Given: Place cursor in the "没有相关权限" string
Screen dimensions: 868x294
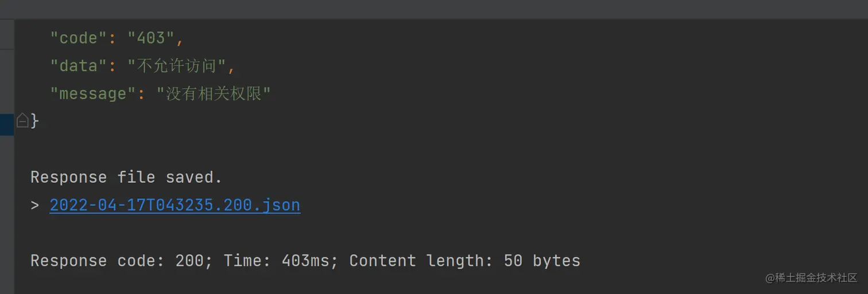Looking at the screenshot, I should coord(214,93).
